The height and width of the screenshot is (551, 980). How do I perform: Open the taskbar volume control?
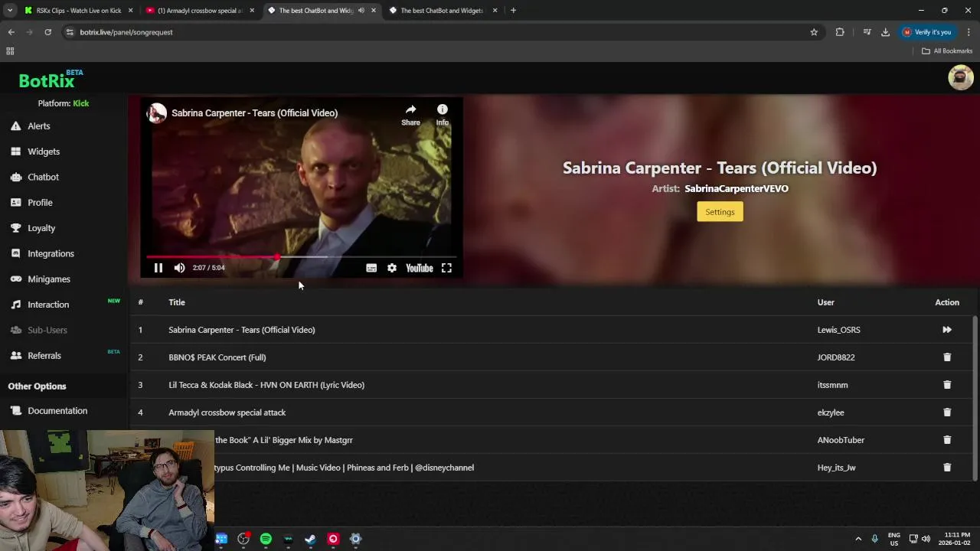(926, 539)
